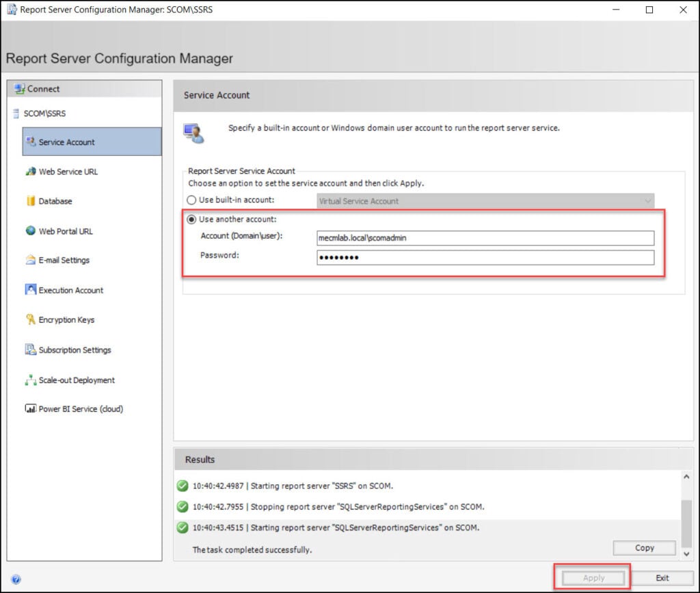The width and height of the screenshot is (700, 593).
Task: Click the title bar application icon
Action: pyautogui.click(x=12, y=10)
